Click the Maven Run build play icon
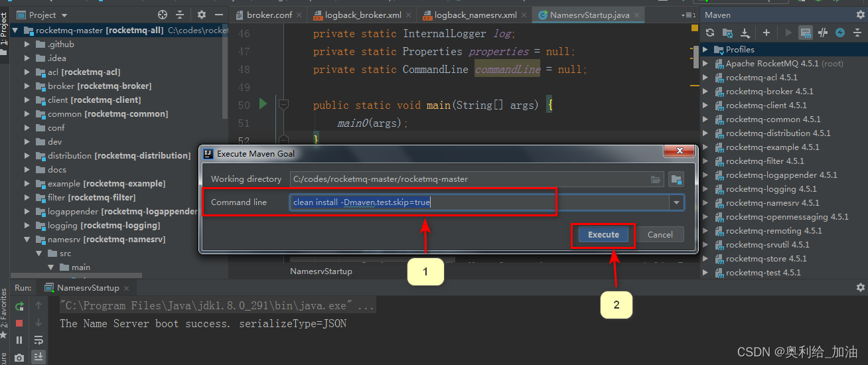The height and width of the screenshot is (365, 868). click(x=788, y=33)
